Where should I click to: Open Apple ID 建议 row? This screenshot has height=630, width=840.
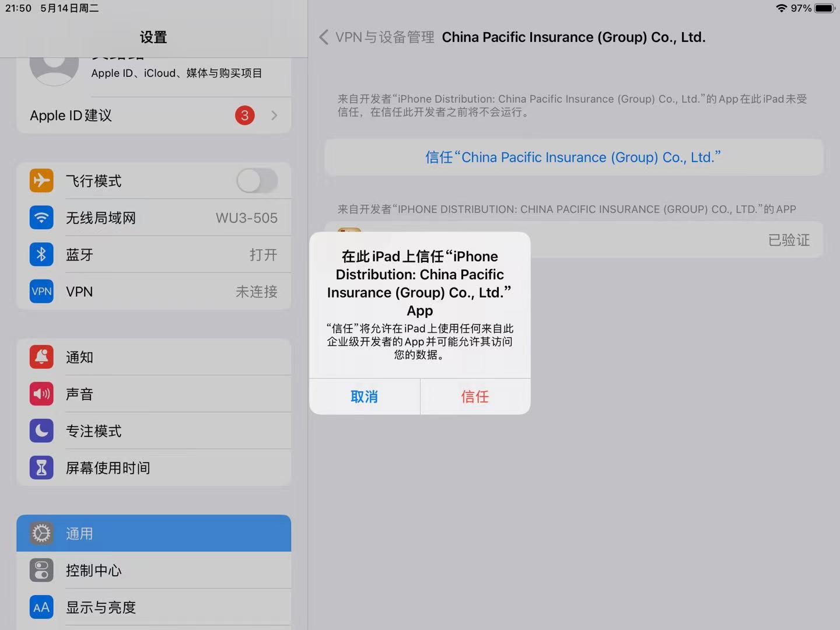point(154,116)
